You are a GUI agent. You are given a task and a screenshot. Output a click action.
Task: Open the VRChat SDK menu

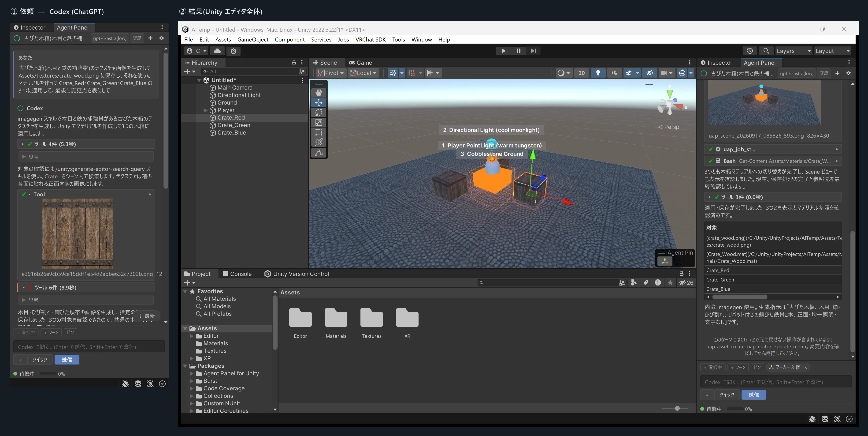tap(370, 39)
